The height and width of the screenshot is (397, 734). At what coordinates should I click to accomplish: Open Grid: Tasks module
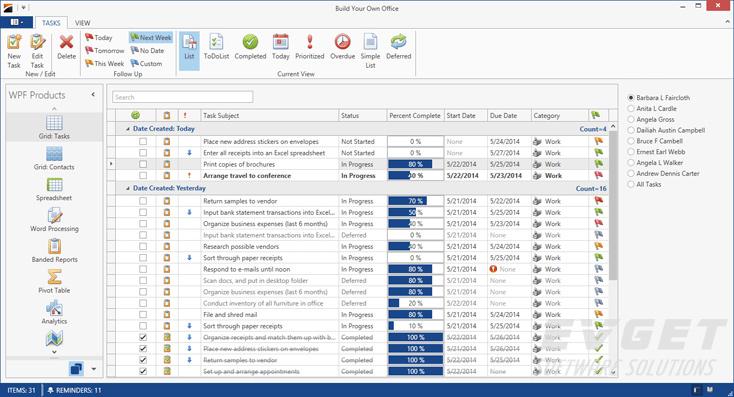[54, 127]
